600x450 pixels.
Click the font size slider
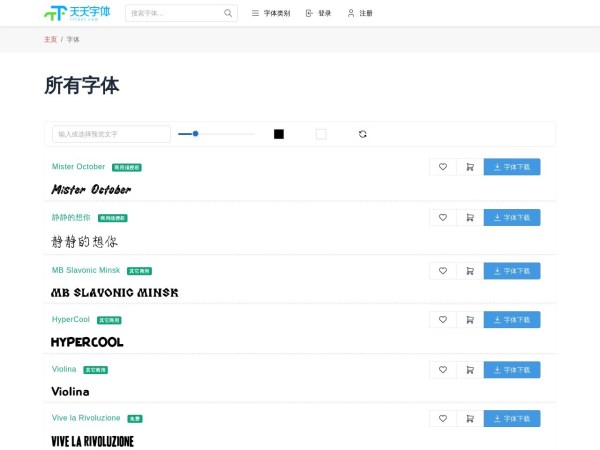pos(216,133)
